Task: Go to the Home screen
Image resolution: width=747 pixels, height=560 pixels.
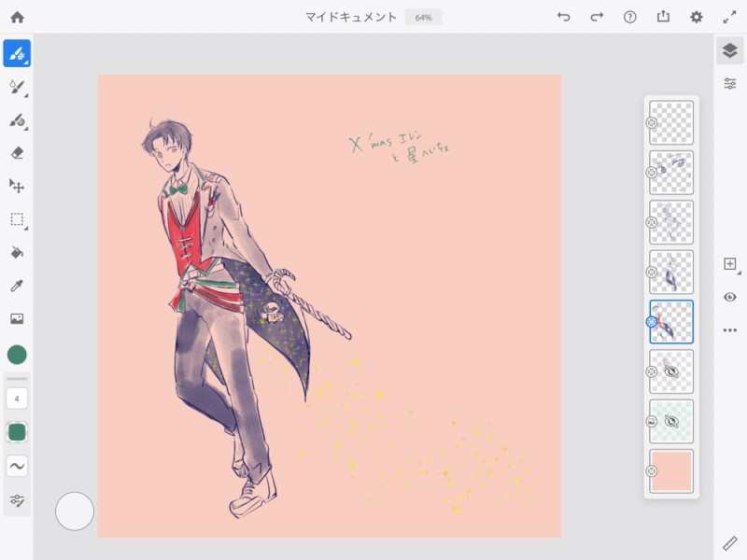Action: (x=17, y=18)
